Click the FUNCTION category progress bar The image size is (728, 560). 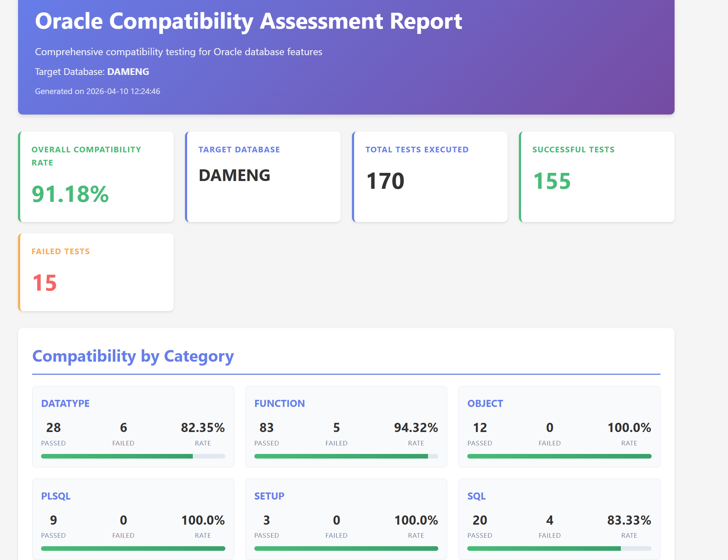coord(346,456)
